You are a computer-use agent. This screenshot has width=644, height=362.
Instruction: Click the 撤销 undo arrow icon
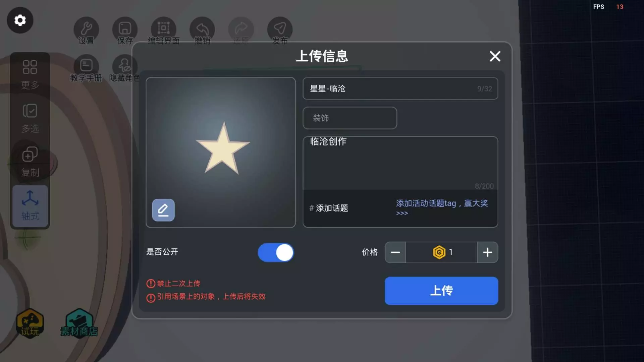pos(202,29)
